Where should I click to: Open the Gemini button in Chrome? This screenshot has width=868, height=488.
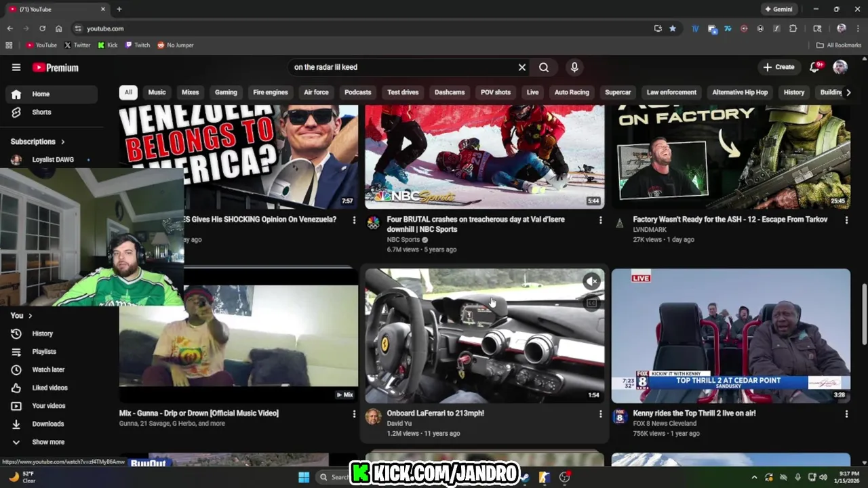click(x=778, y=9)
